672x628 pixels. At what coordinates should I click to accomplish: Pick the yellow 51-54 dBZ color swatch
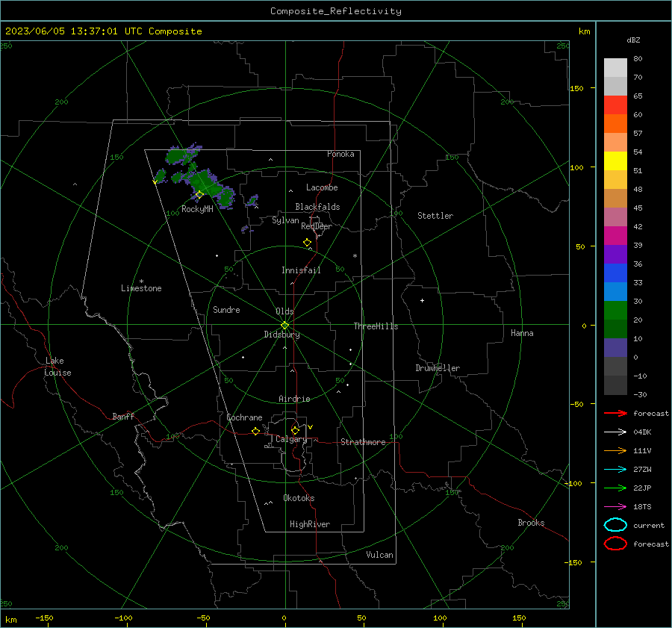(615, 161)
